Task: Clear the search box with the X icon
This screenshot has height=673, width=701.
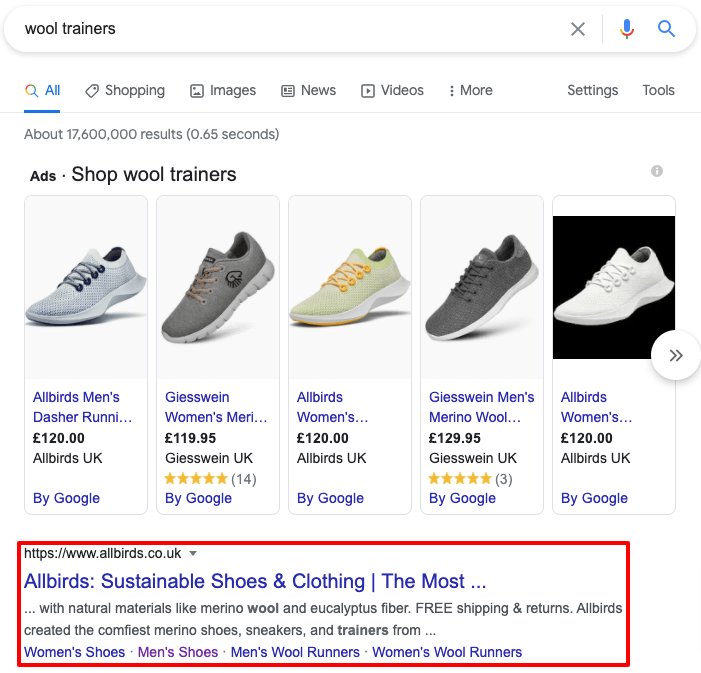Action: point(578,29)
